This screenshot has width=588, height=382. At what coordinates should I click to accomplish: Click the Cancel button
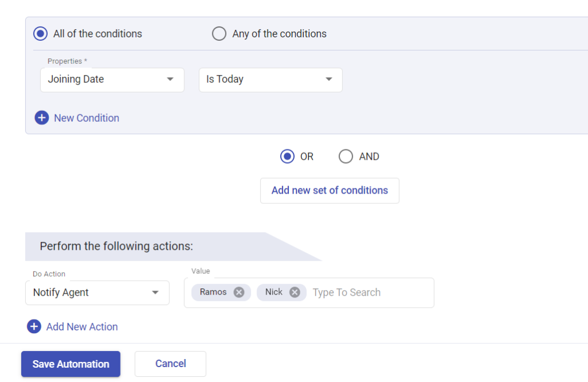pyautogui.click(x=171, y=364)
